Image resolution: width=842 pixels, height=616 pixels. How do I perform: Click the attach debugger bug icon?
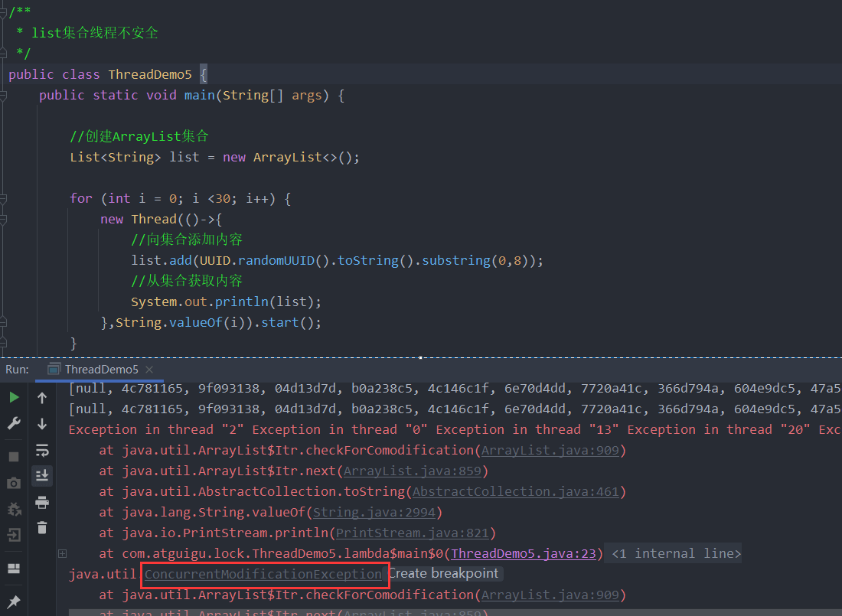[x=15, y=509]
